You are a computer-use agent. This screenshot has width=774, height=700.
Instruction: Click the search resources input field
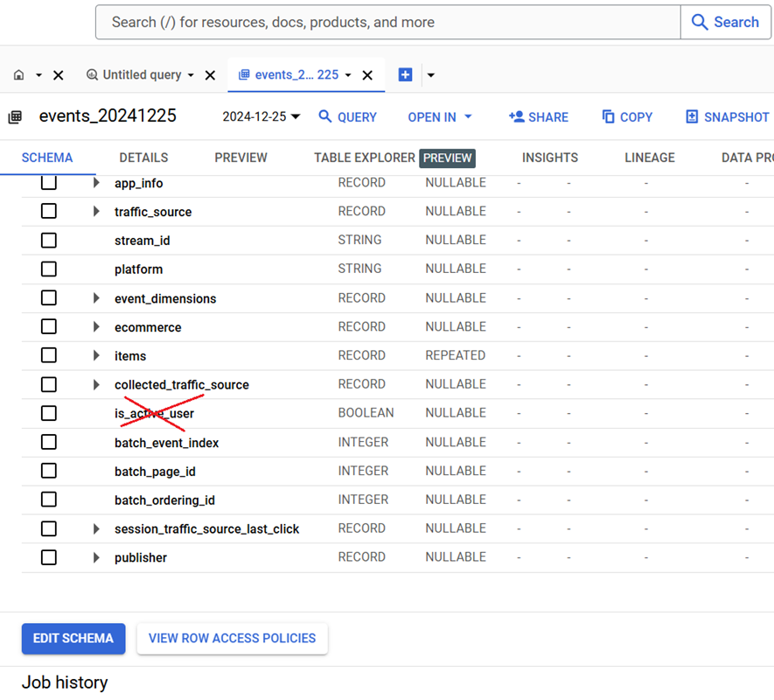[385, 23]
